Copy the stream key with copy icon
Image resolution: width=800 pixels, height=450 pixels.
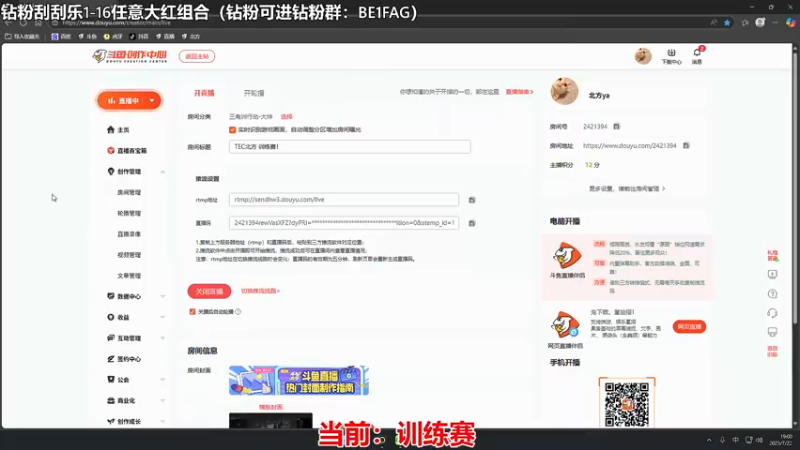pyautogui.click(x=472, y=223)
